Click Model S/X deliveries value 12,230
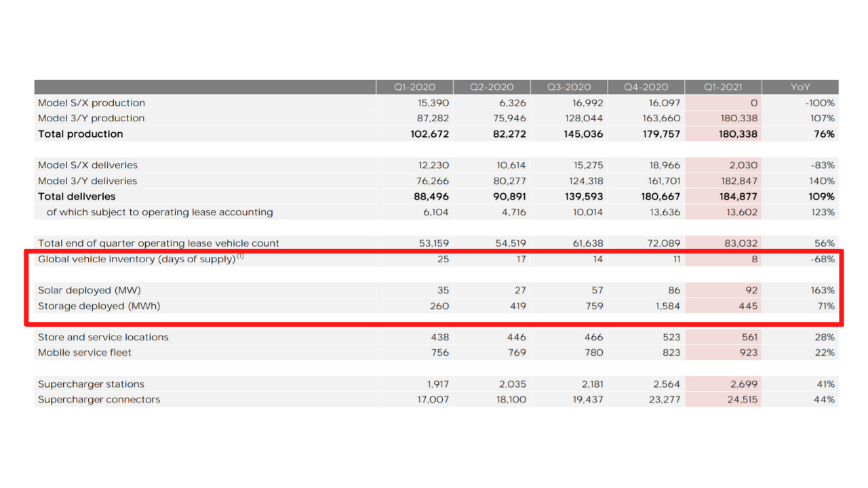The image size is (868, 488). tap(434, 165)
